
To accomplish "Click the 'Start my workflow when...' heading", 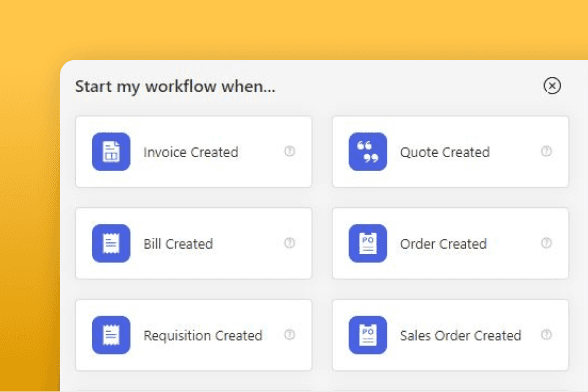I will tap(175, 86).
